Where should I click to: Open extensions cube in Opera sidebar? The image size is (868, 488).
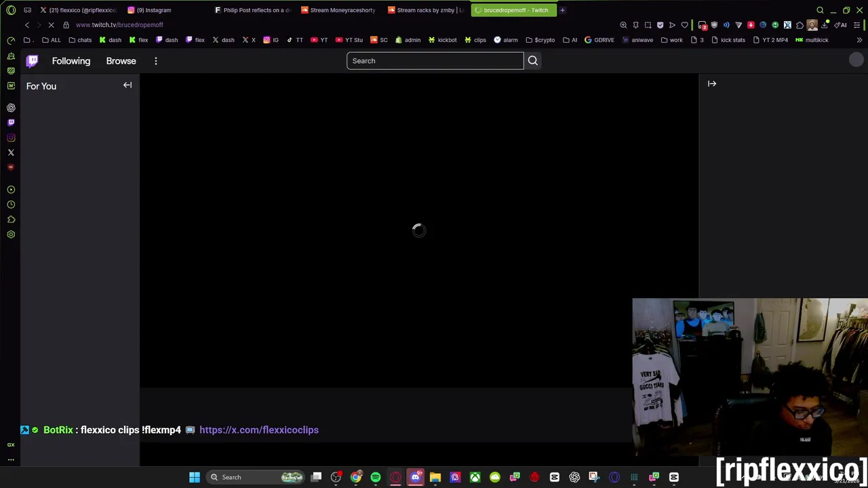click(11, 220)
